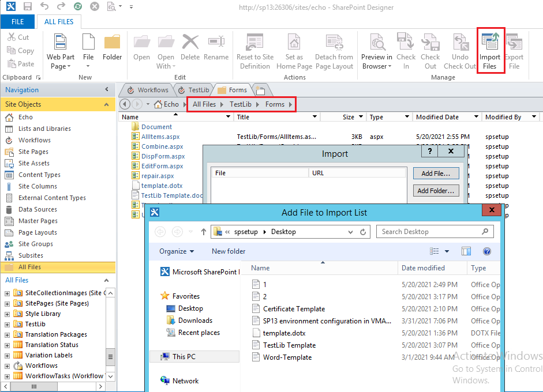The height and width of the screenshot is (392, 543).
Task: Click the Stop icon in quick access toolbar
Action: [x=95, y=6]
